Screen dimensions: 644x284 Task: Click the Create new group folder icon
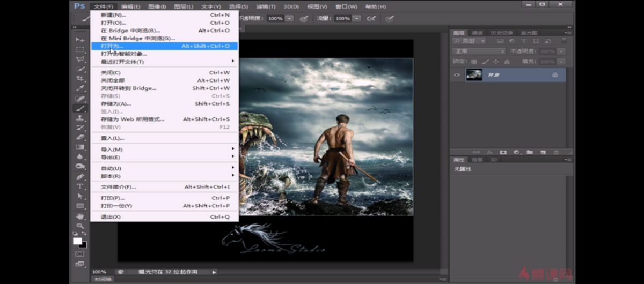(530, 152)
